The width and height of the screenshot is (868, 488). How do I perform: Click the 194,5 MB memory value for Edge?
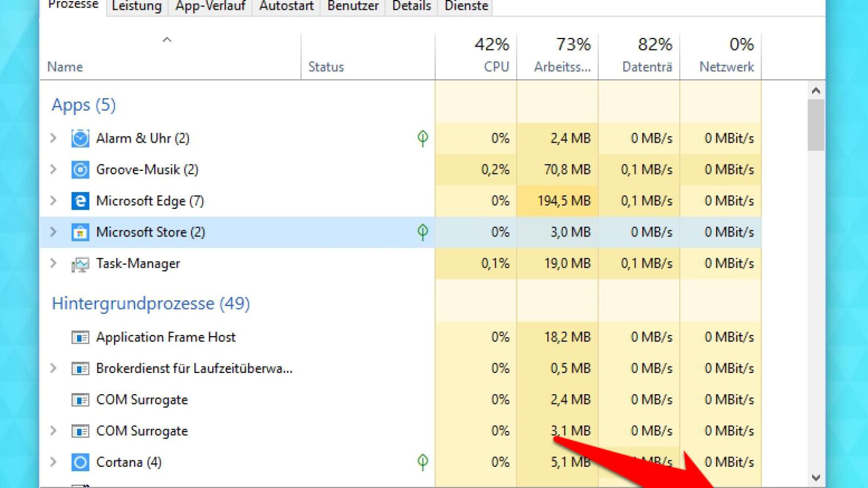[x=564, y=201]
